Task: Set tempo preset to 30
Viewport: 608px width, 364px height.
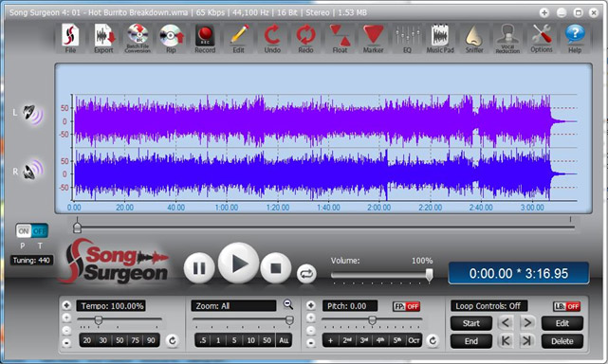Action: pos(102,340)
